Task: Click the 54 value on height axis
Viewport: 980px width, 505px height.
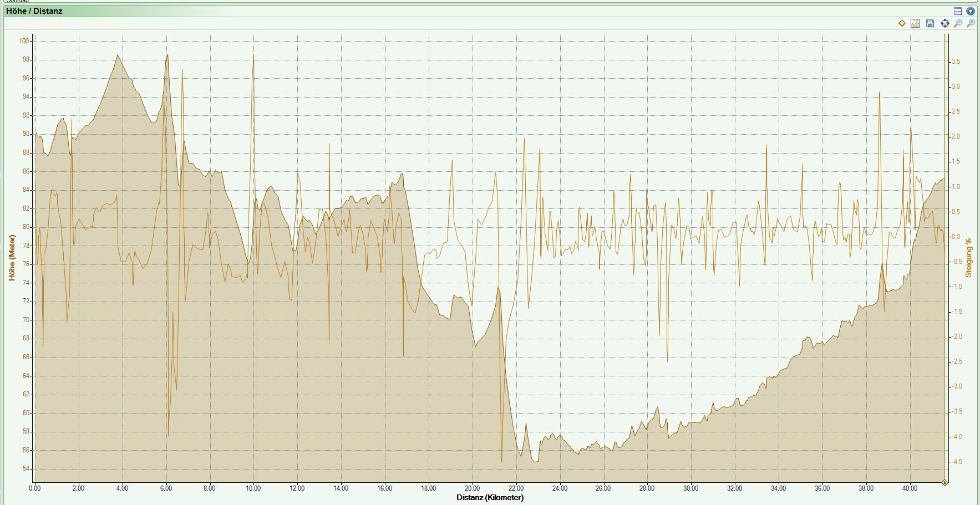Action: click(26, 469)
